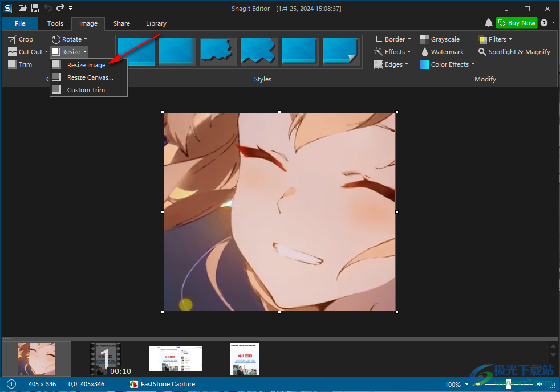This screenshot has height=392, width=560.
Task: Click Spotlight & Magnify
Action: (514, 52)
